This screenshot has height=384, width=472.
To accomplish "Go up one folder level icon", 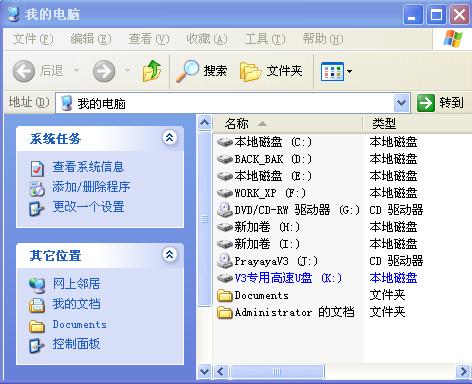I will coord(152,71).
